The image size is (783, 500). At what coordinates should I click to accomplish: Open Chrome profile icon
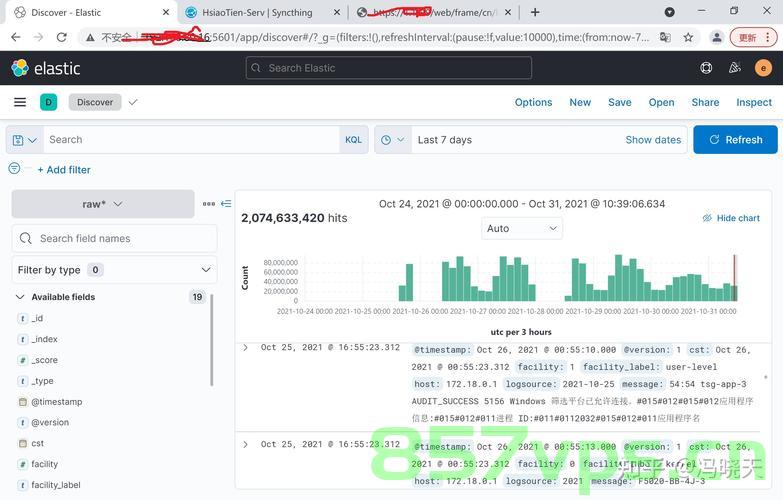717,37
